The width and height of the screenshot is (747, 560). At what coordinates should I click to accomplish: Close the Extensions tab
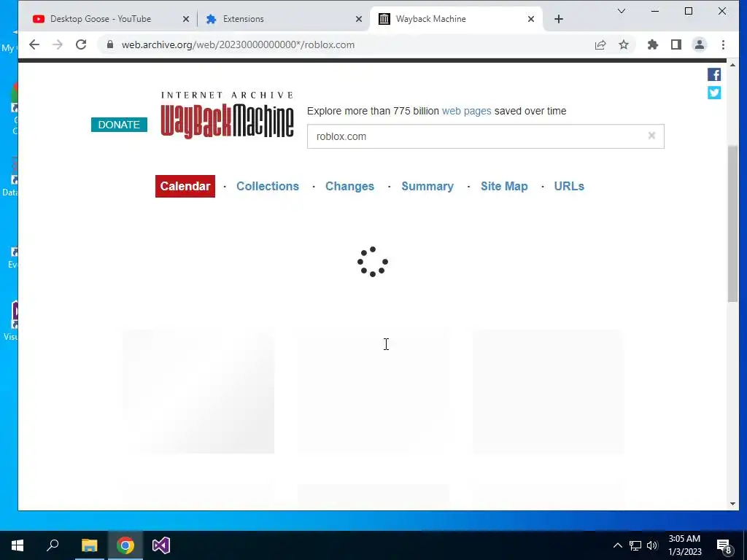(x=359, y=19)
